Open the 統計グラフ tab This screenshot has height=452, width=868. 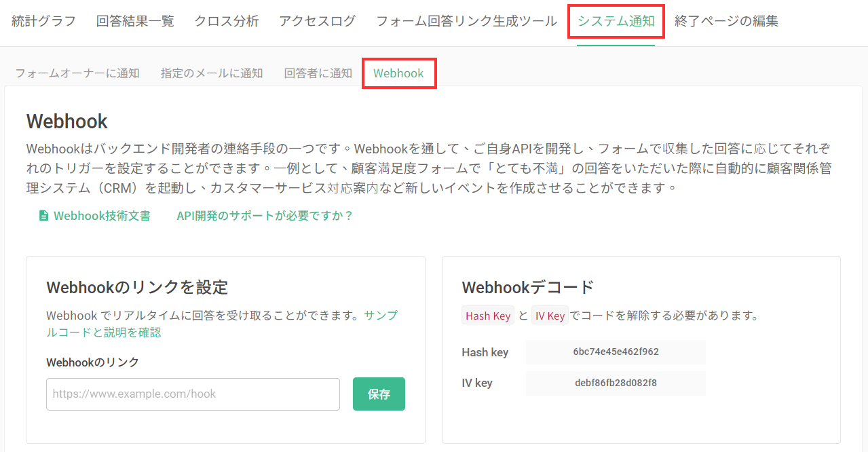(x=43, y=21)
